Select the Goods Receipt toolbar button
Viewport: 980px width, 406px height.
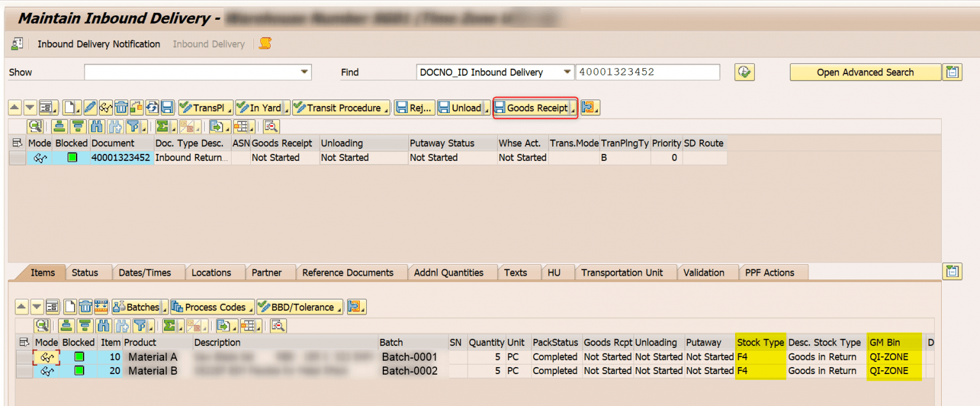coord(535,107)
